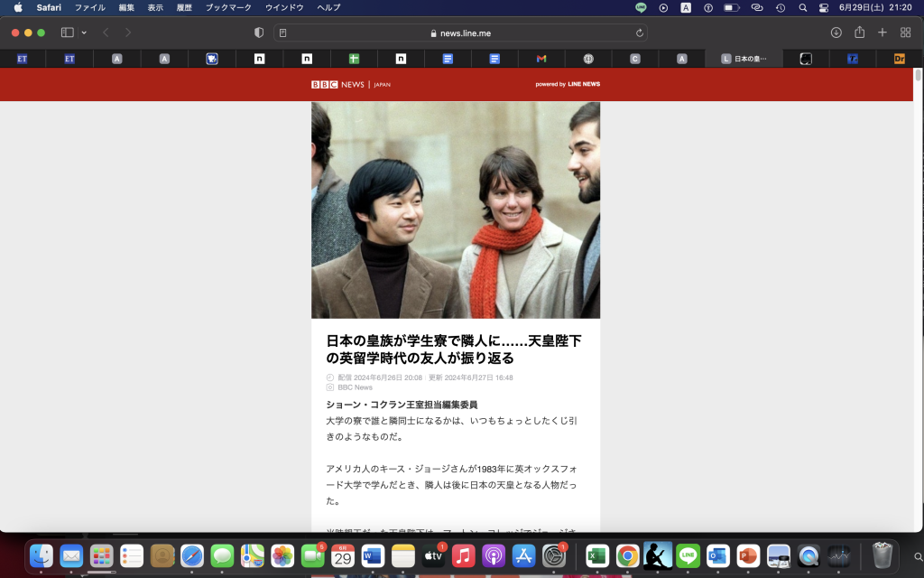
Task: Click the article headline about 天皇陛下
Action: click(x=451, y=346)
